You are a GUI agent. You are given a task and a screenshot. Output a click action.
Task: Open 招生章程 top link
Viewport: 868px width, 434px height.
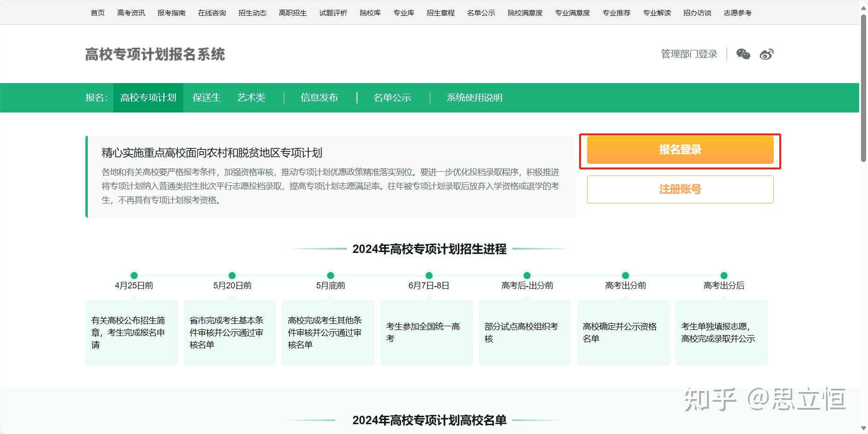441,13
